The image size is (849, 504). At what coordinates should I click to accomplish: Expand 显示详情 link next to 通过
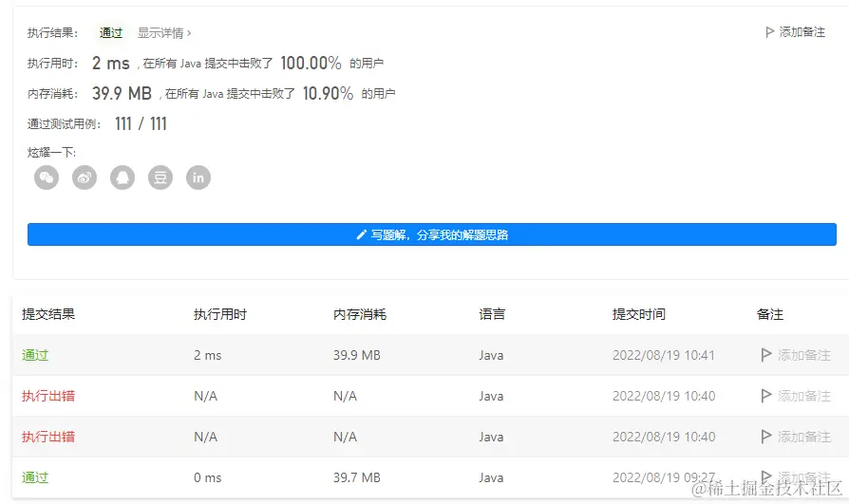click(164, 33)
